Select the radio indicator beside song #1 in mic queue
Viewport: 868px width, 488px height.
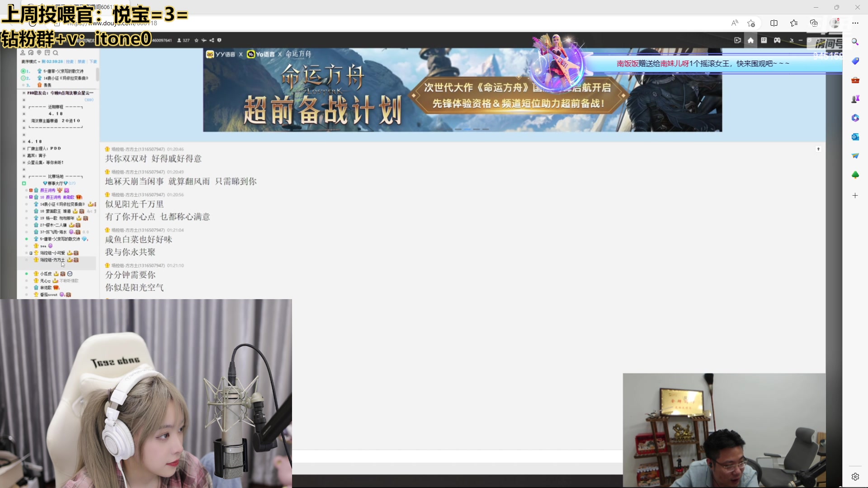(23, 71)
